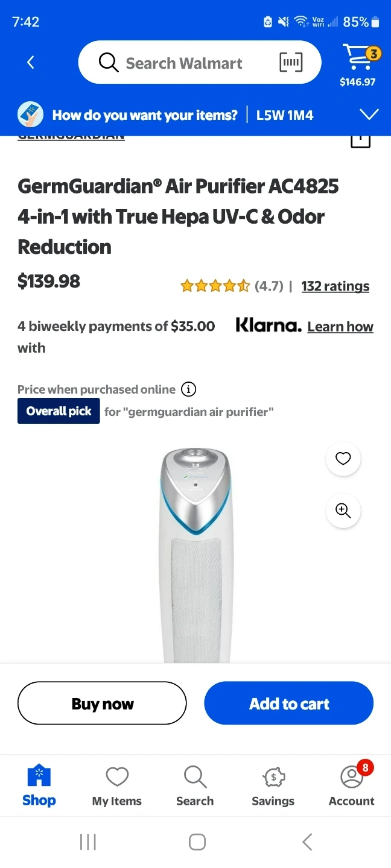Open the barcode scanner icon

[291, 62]
